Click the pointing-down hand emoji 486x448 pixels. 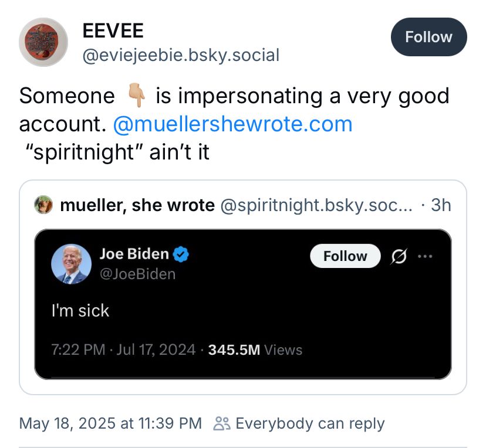136,96
